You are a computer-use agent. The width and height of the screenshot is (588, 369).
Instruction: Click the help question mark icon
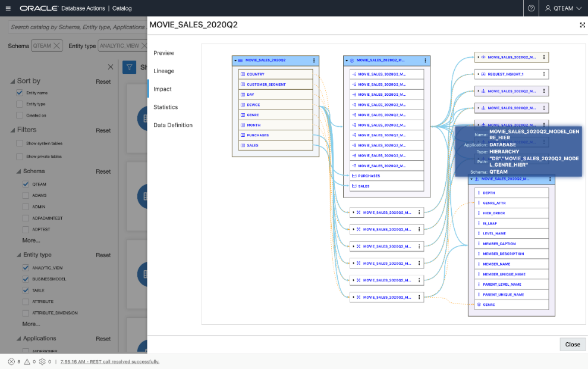pos(531,8)
